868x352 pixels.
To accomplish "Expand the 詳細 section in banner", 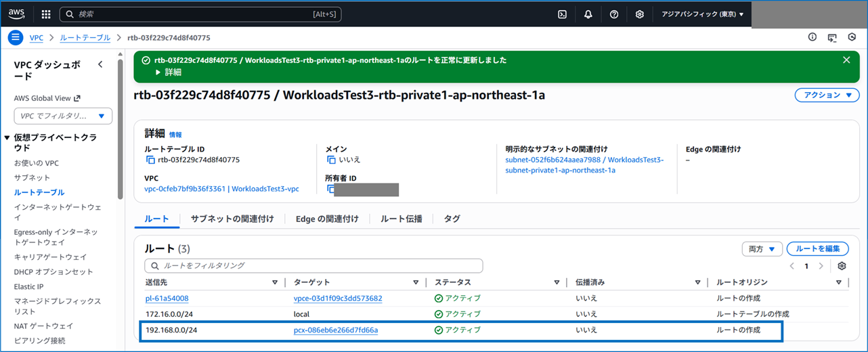I will (169, 72).
